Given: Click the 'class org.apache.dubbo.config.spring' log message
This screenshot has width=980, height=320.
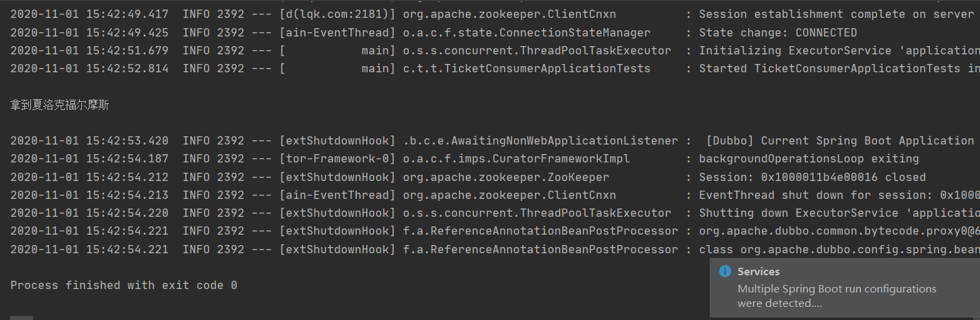Looking at the screenshot, I should coord(840,248).
